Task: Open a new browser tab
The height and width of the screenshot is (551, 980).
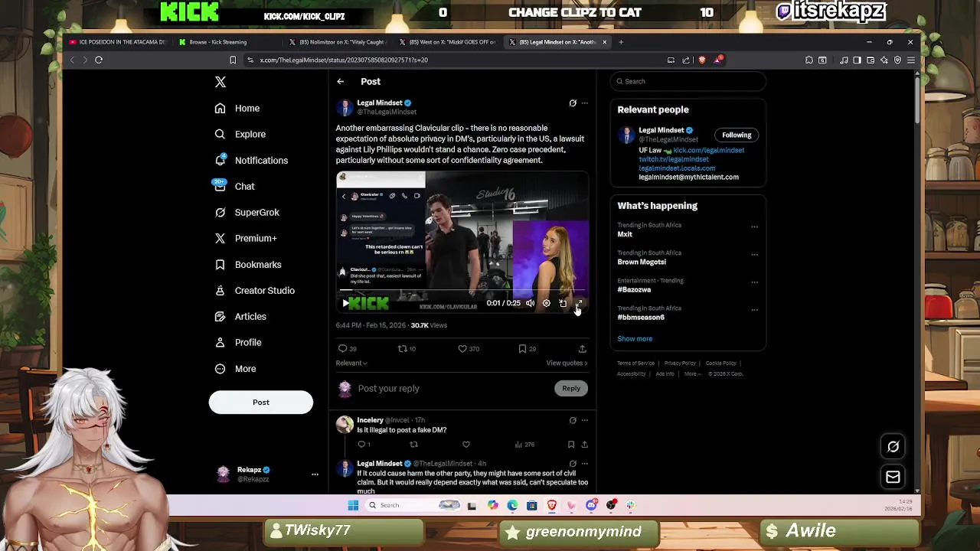Action: coord(621,42)
